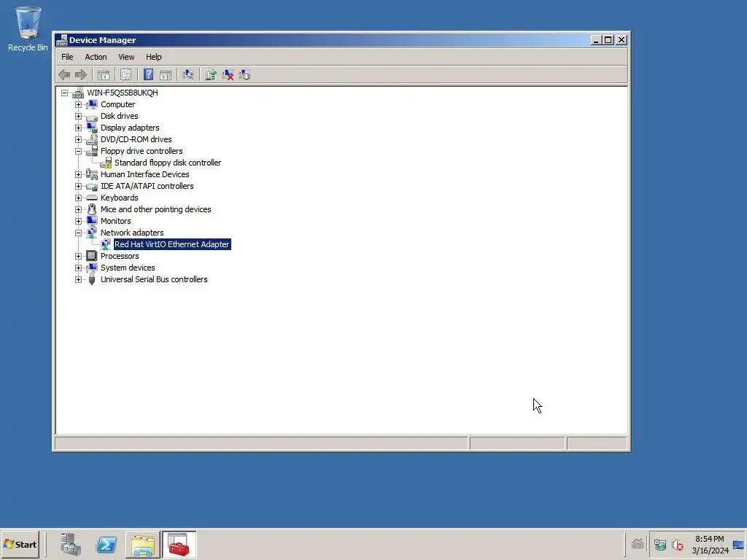This screenshot has width=747, height=560.
Task: Click the Human Interface Devices icon
Action: [x=92, y=174]
